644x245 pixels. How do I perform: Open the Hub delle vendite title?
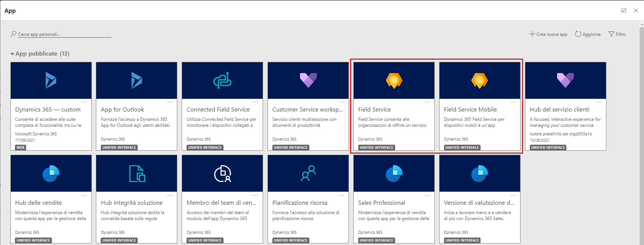tap(38, 203)
